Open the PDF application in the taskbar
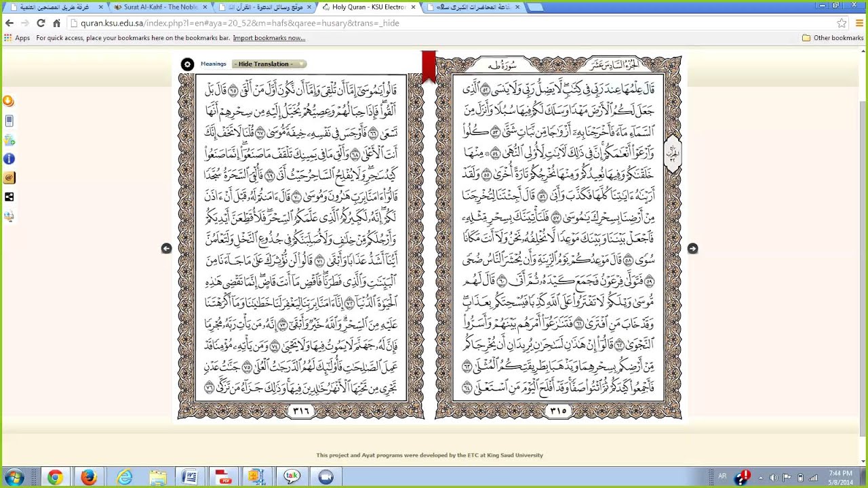 224,477
